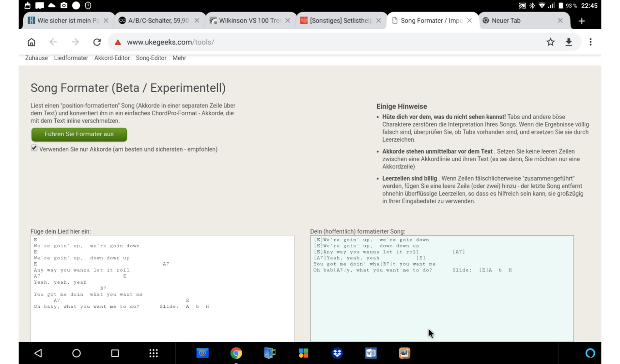Image resolution: width=620 pixels, height=364 pixels.
Task: Launch the email app in the taskbar
Action: point(202,353)
